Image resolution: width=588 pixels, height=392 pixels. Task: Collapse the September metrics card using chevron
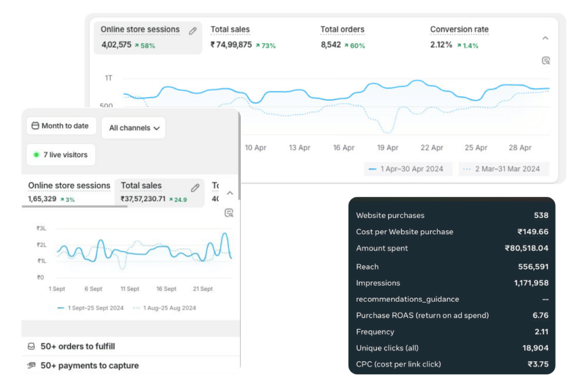coord(230,193)
